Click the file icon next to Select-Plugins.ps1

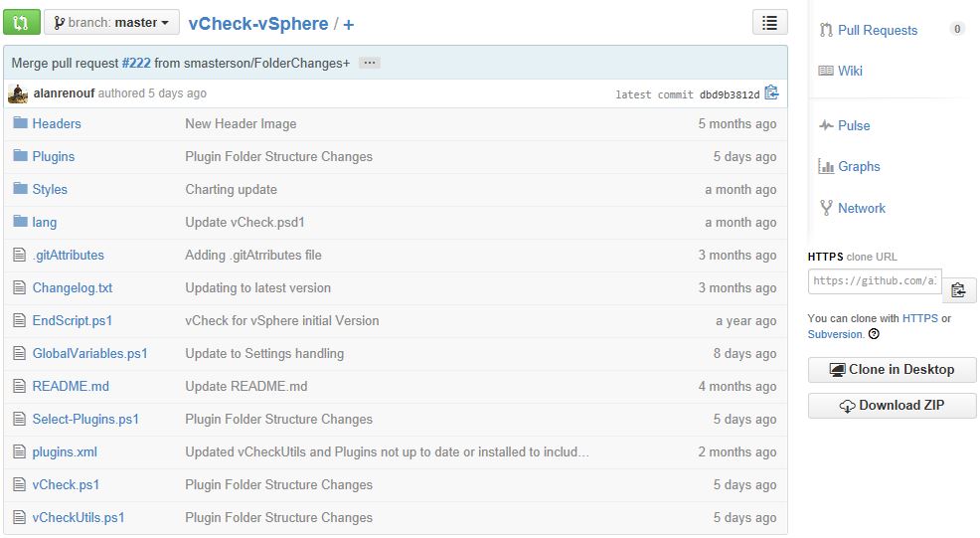click(20, 419)
